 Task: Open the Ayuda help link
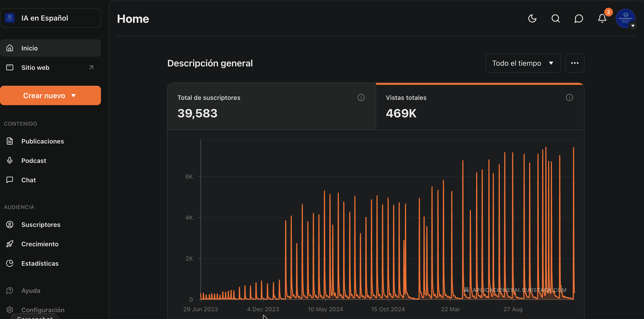point(31,291)
